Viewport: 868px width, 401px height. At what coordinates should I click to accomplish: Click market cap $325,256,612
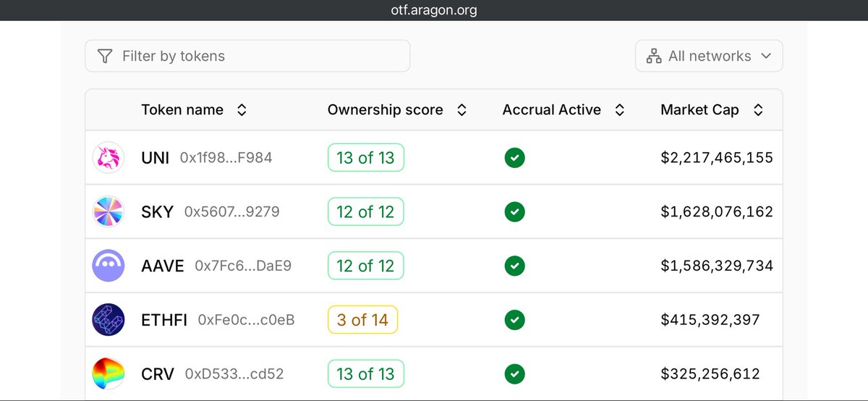(x=710, y=374)
